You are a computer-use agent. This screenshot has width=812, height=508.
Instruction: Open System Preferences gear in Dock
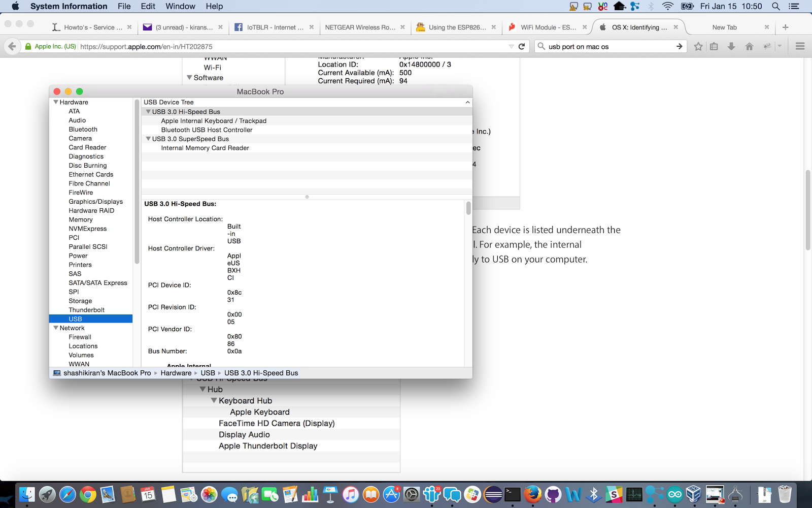tap(412, 494)
